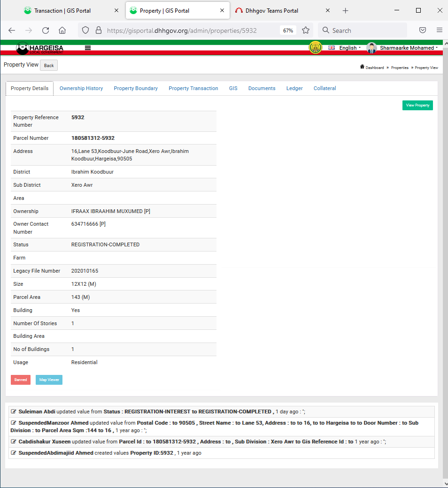Screen dimensions: 448x488
Task: Go to Properties breadcrumb link
Action: 400,68
